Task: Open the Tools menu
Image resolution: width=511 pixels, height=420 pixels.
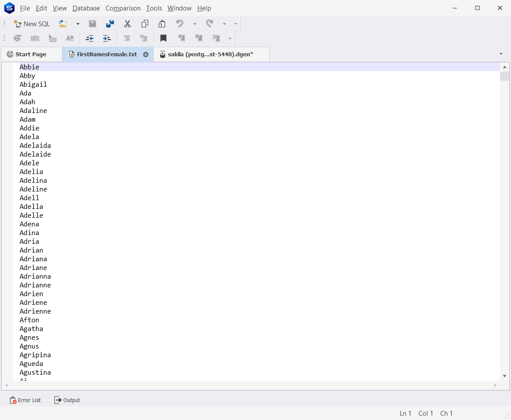Action: coord(154,8)
